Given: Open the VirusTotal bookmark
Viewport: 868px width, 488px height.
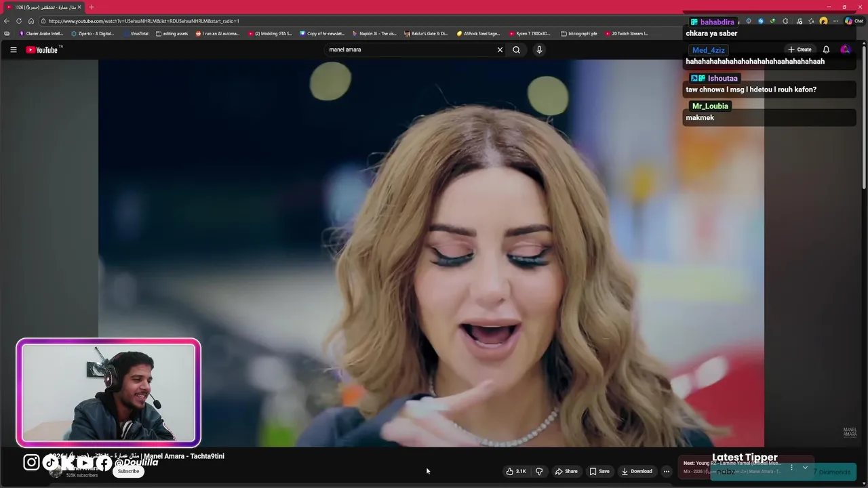Looking at the screenshot, I should tap(136, 33).
